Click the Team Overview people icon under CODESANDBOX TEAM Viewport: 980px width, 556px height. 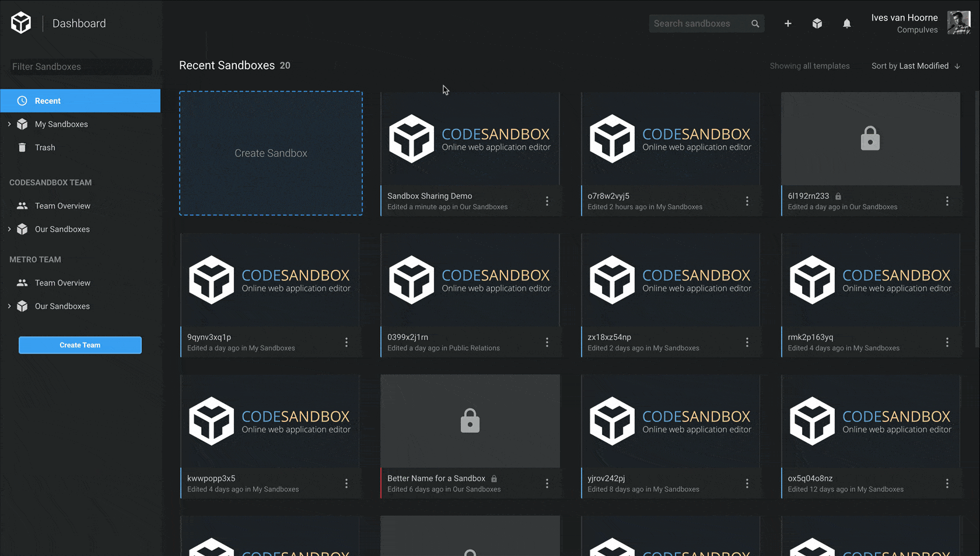[x=22, y=206]
